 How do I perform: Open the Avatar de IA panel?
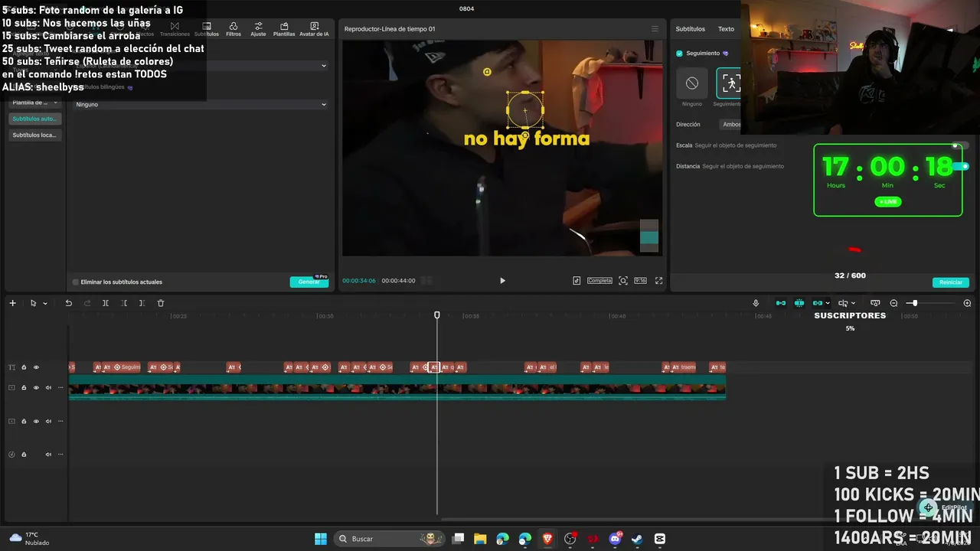(x=314, y=29)
